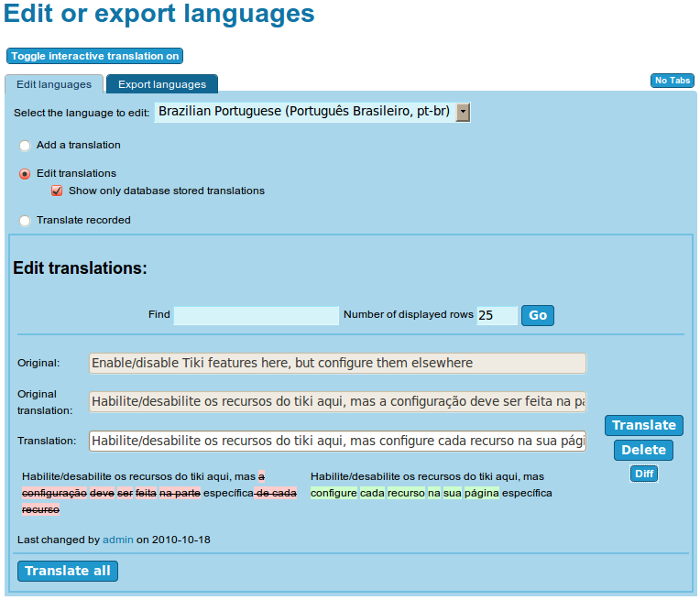Toggle interactive translation on

coord(94,56)
